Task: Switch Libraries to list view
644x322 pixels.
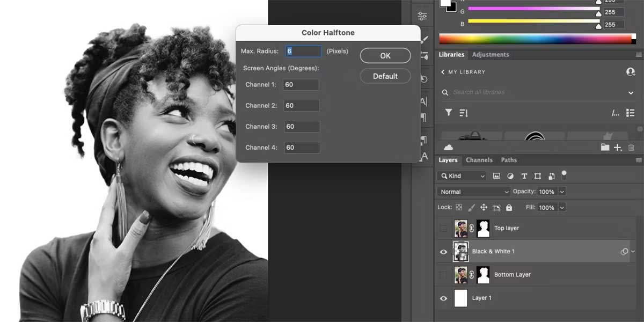Action: click(630, 113)
